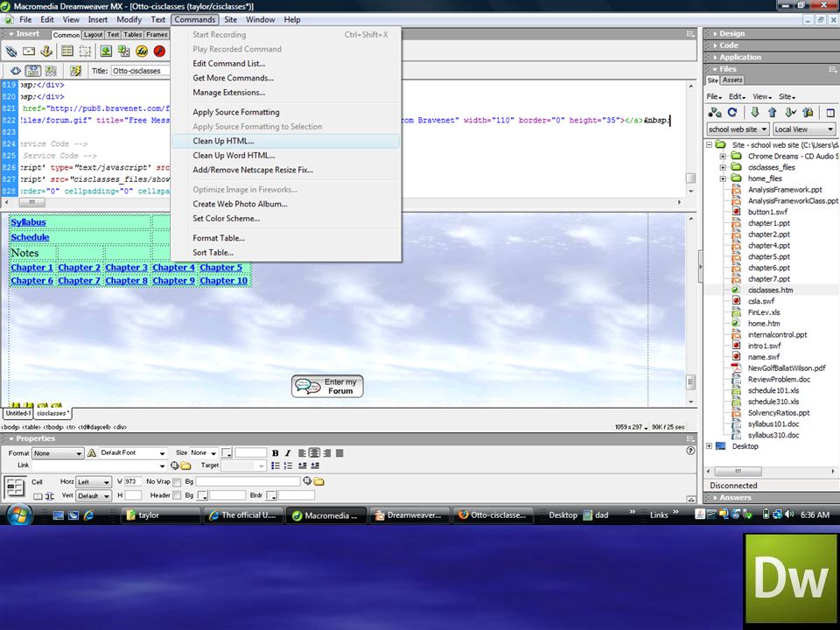Select Apply Source Formatting
The width and height of the screenshot is (840, 630).
pyautogui.click(x=285, y=112)
